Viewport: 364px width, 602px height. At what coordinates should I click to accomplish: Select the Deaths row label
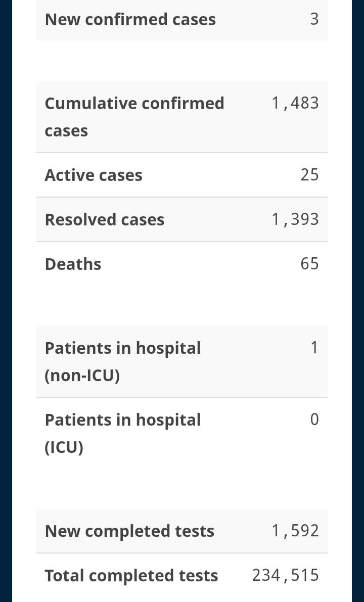[x=73, y=264]
